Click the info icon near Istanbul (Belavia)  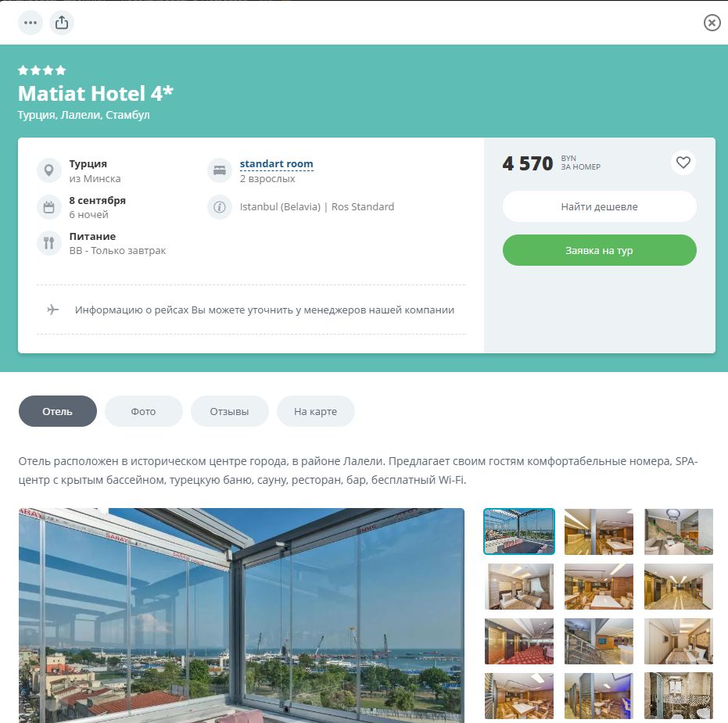[220, 207]
